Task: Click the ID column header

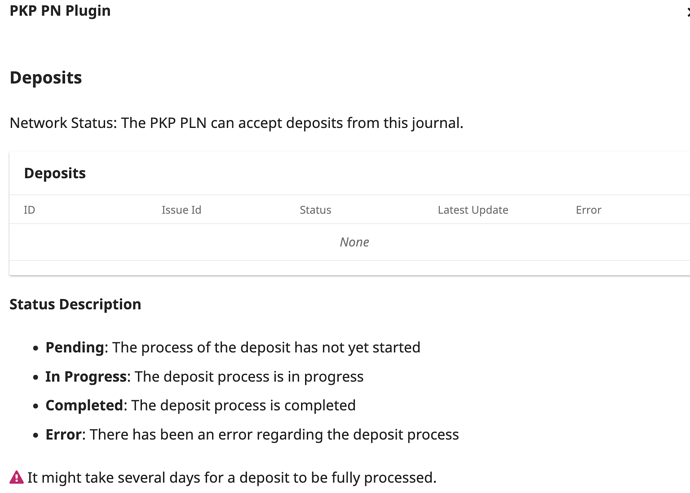Action: pyautogui.click(x=29, y=210)
